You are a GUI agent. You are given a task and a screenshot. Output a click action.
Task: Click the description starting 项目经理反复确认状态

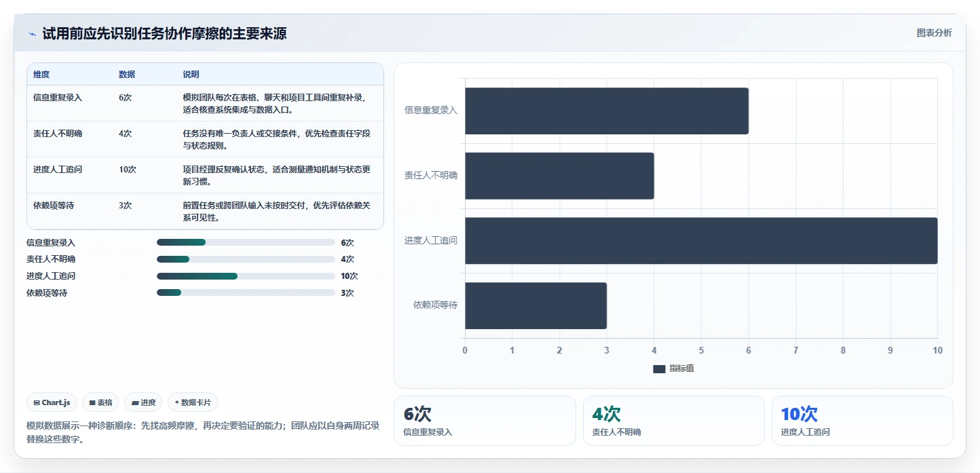click(x=277, y=175)
